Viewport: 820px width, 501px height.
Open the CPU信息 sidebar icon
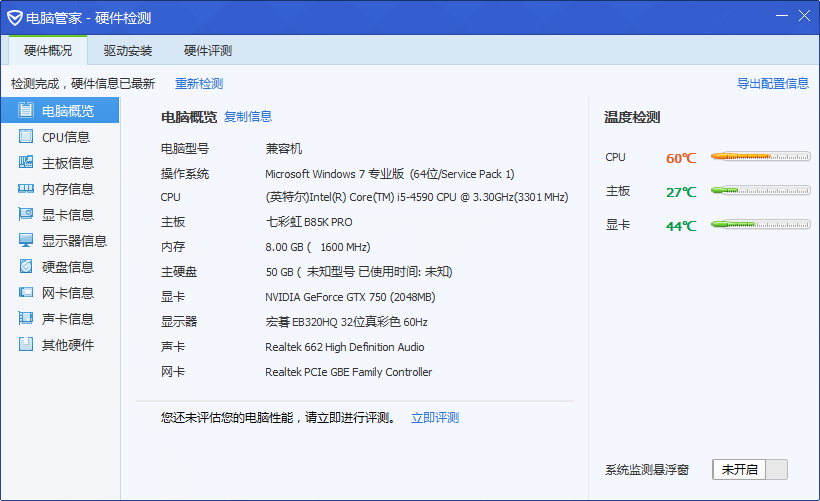click(26, 136)
